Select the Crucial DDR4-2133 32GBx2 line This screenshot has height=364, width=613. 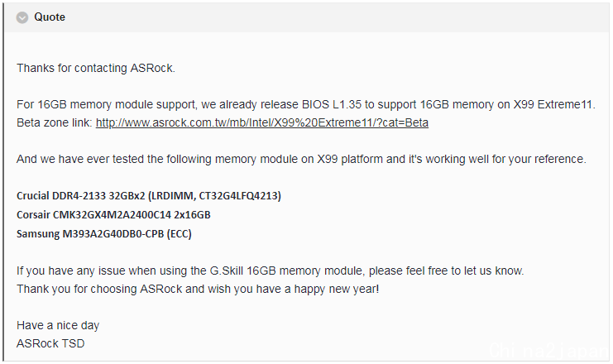click(x=149, y=196)
